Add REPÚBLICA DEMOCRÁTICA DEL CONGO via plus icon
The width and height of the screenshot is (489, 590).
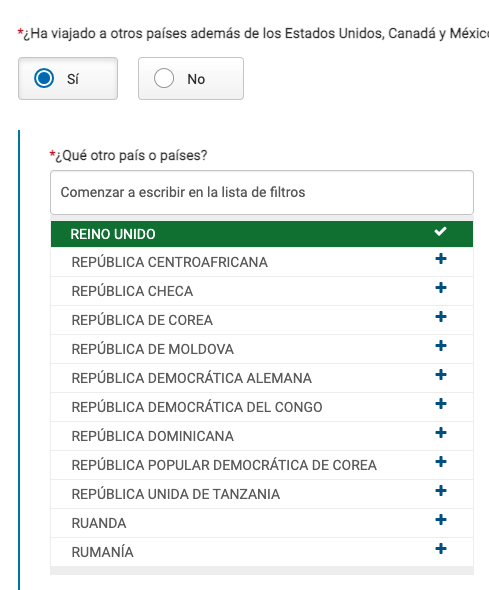click(x=441, y=404)
